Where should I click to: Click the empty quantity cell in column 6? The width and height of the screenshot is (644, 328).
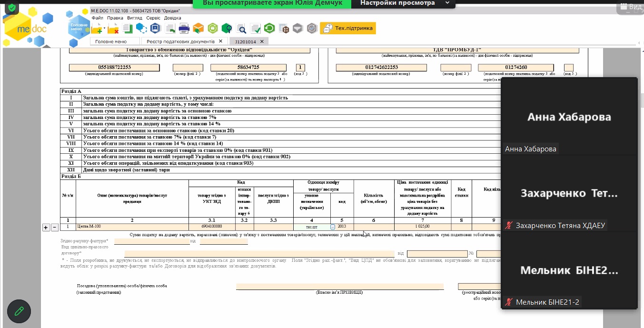(x=374, y=227)
